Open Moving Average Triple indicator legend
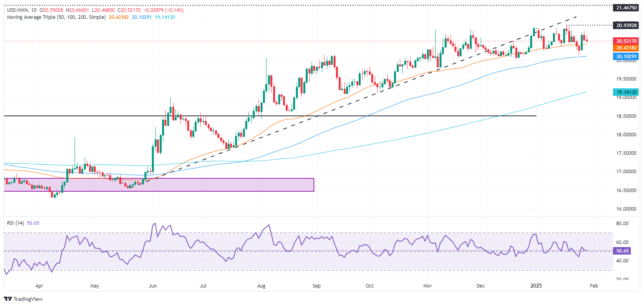Screen dimensions: 644x306 (56, 17)
